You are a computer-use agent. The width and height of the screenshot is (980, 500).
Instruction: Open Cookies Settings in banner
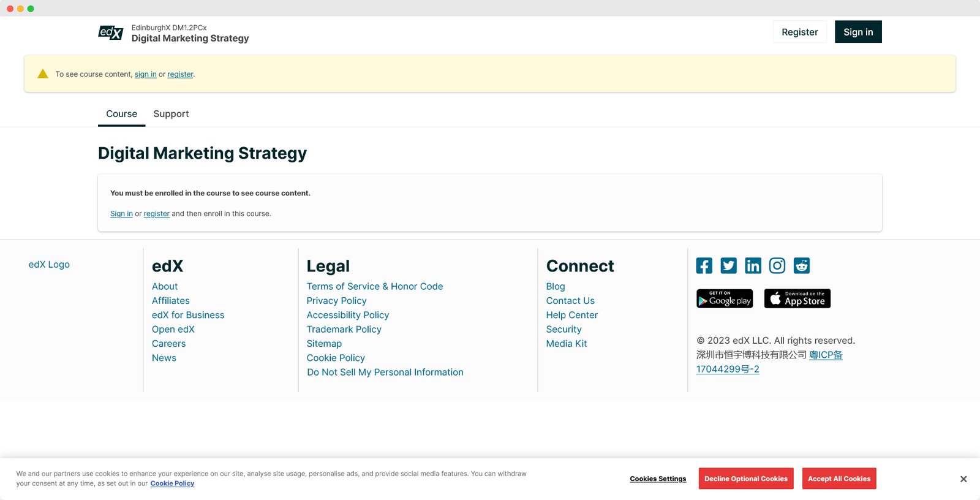tap(658, 479)
